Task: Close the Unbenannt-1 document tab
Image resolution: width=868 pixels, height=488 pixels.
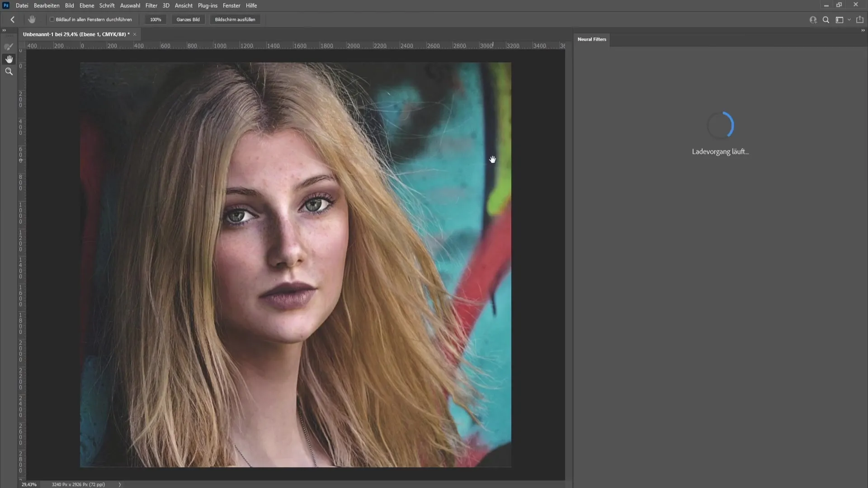Action: (x=135, y=34)
